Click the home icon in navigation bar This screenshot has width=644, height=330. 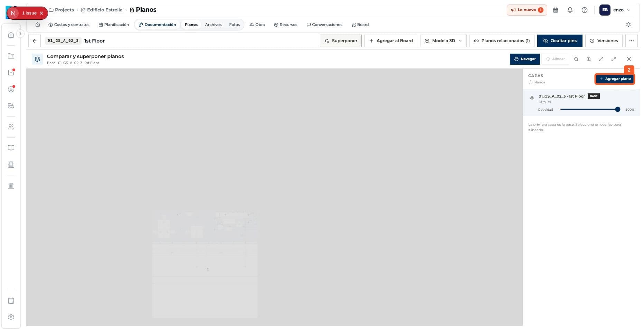point(38,25)
